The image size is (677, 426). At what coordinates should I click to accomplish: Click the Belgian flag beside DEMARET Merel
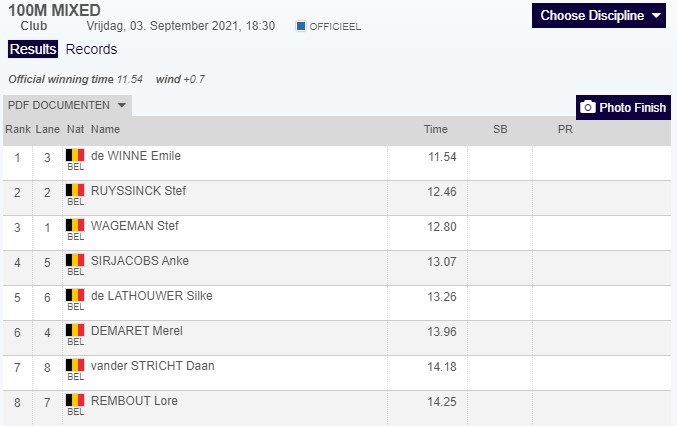coord(75,331)
